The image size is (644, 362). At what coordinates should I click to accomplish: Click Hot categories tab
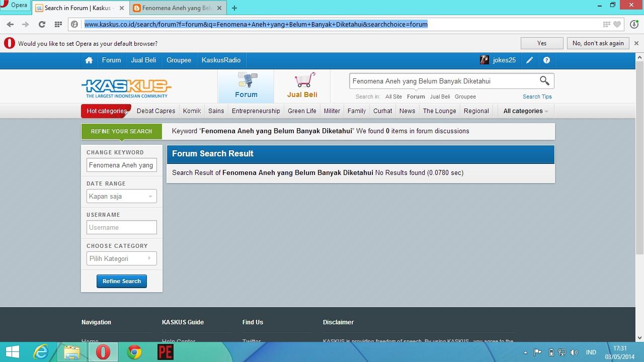[x=106, y=111]
